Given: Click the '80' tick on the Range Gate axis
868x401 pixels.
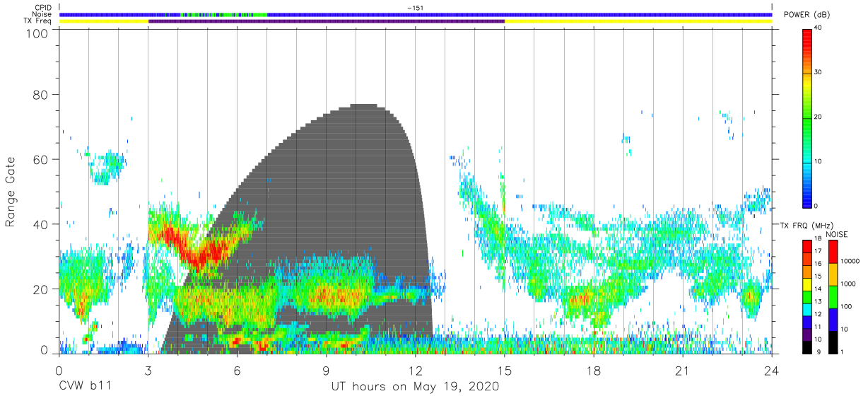Looking at the screenshot, I should pyautogui.click(x=42, y=94).
